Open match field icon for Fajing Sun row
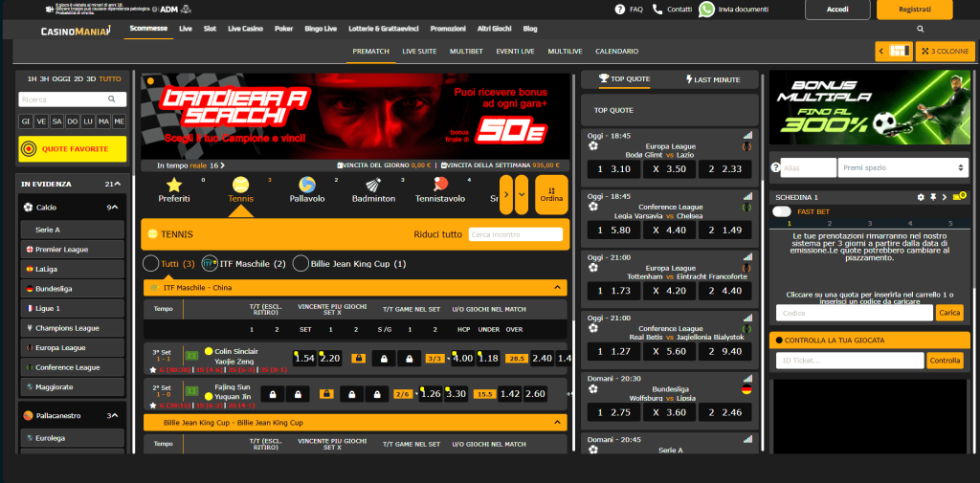980x483 pixels. 192,391
